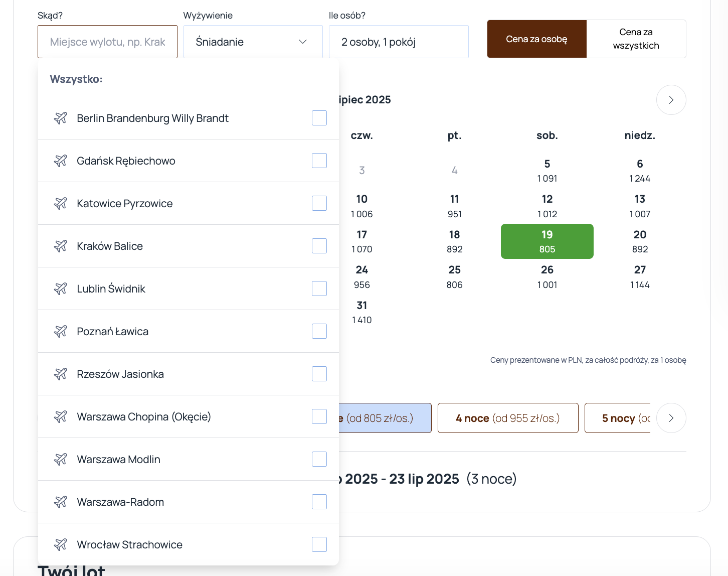Switch to Cena za wszystkich pricing

[x=636, y=39]
